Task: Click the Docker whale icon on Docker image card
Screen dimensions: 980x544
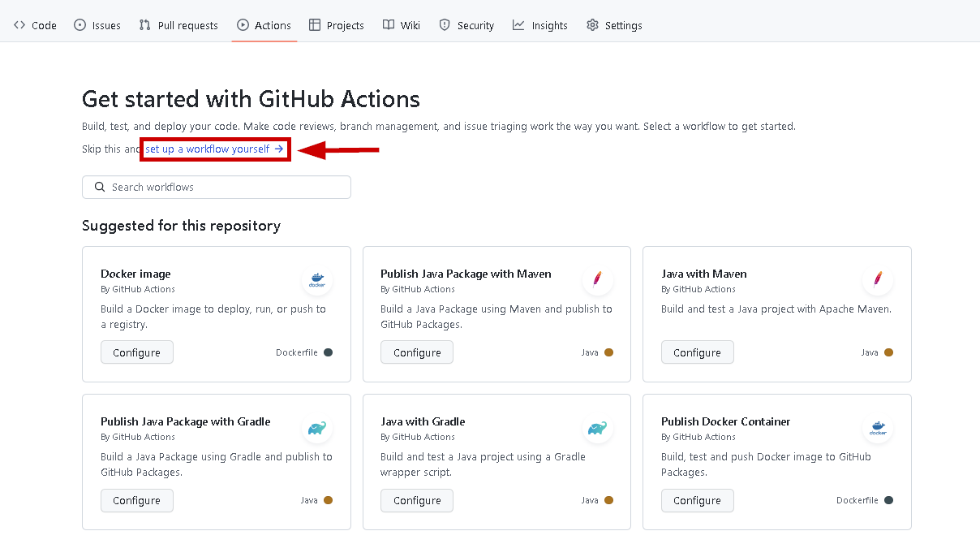Action: (x=317, y=281)
